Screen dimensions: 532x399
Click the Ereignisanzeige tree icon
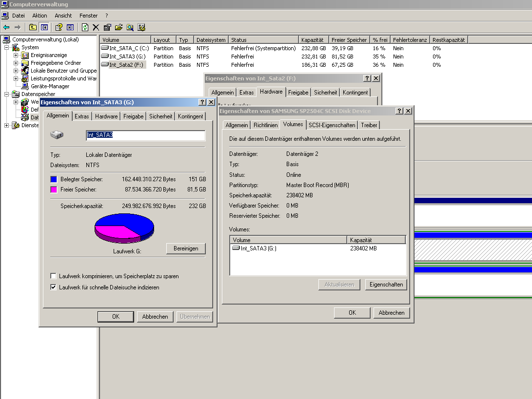(x=25, y=55)
